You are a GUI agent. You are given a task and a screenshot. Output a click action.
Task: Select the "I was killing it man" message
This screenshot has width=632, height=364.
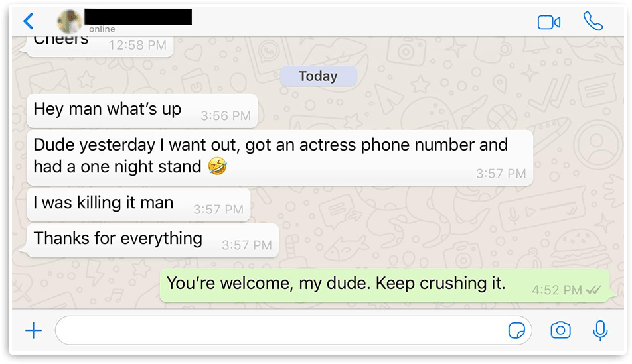(x=139, y=204)
